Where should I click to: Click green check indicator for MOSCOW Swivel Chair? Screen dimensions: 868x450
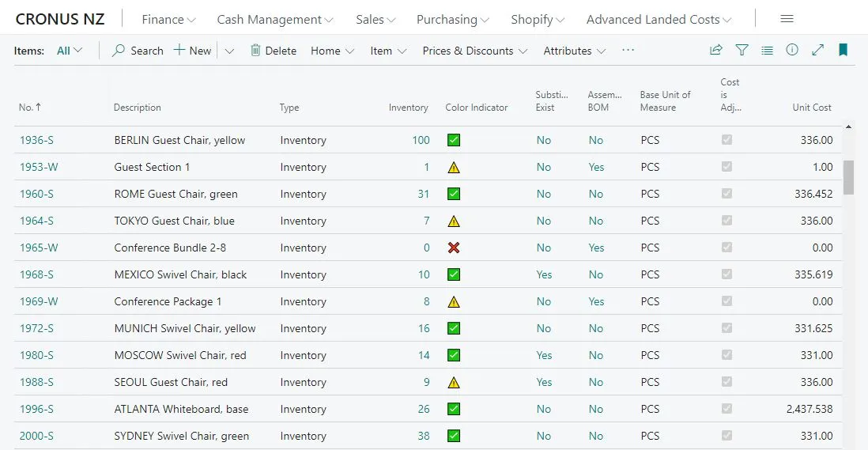pos(454,355)
